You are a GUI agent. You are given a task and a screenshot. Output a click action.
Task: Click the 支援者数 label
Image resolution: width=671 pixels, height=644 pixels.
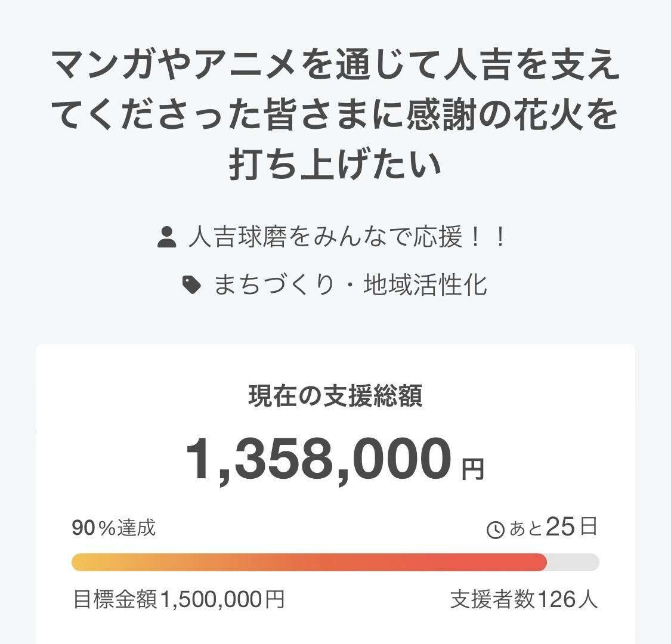click(493, 599)
